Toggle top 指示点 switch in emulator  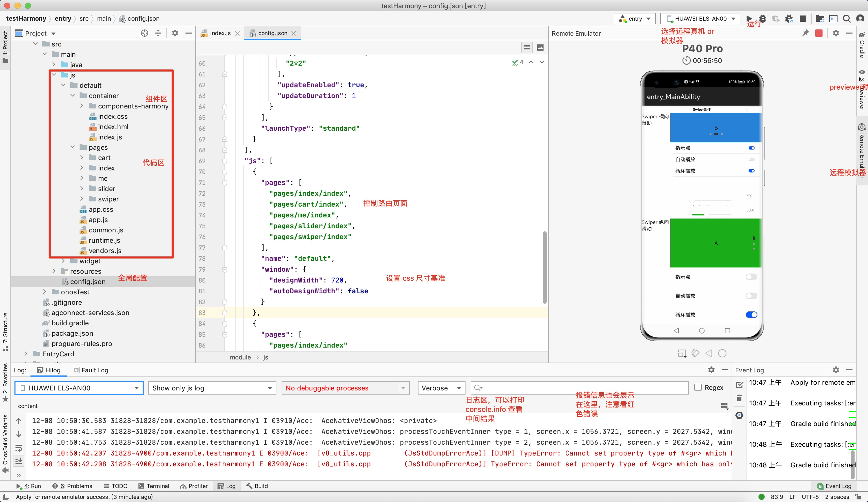point(751,148)
